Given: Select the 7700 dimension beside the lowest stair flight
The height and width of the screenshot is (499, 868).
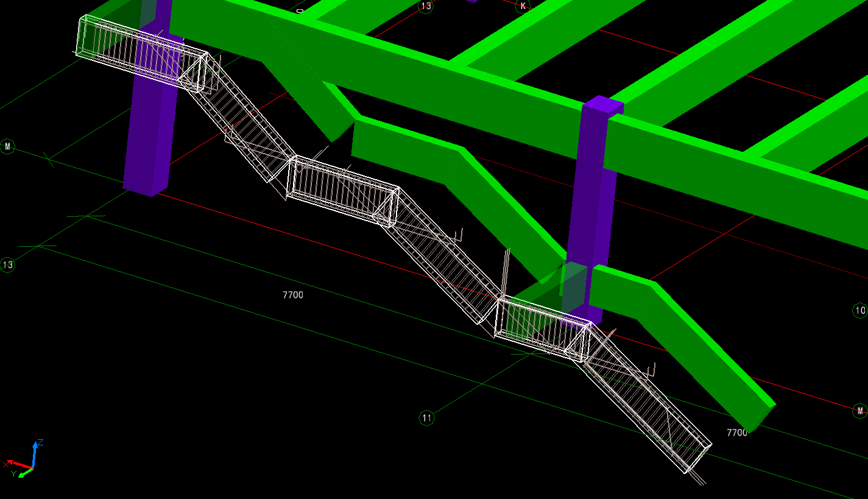Looking at the screenshot, I should click(737, 433).
